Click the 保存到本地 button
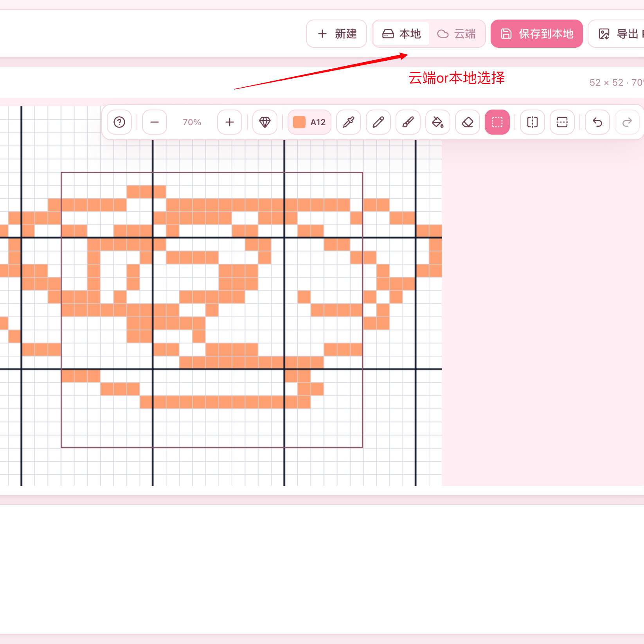The height and width of the screenshot is (644, 644). [537, 34]
